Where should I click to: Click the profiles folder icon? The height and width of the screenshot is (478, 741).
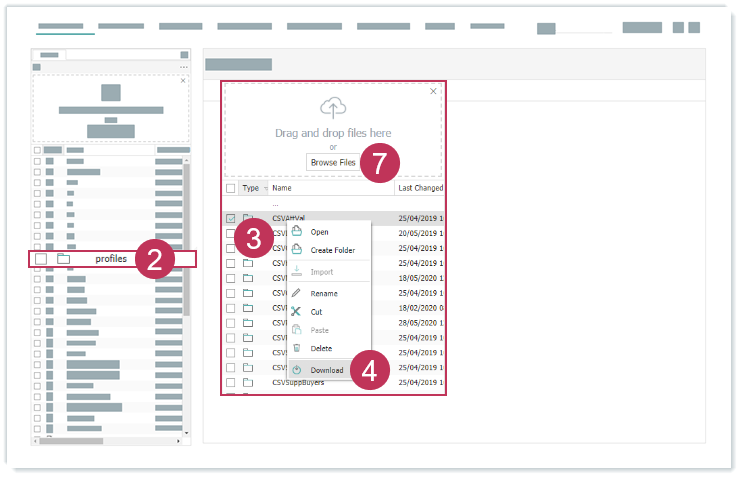64,259
